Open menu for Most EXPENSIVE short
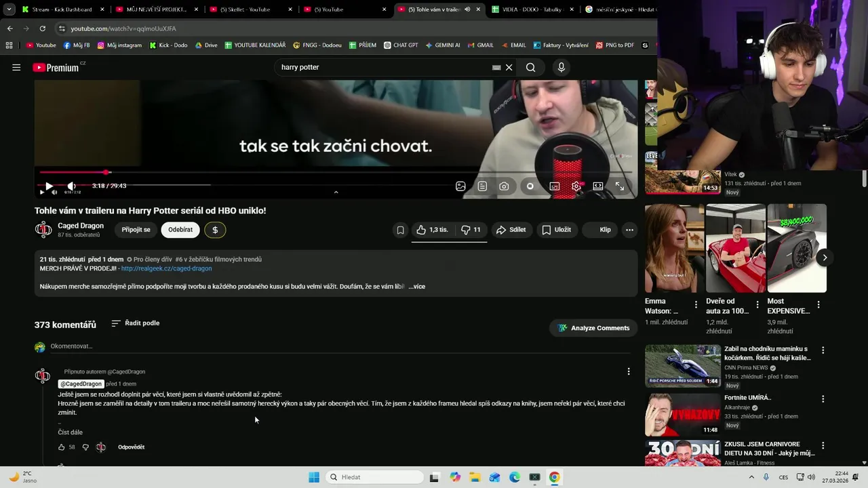This screenshot has width=868, height=488. 818,305
